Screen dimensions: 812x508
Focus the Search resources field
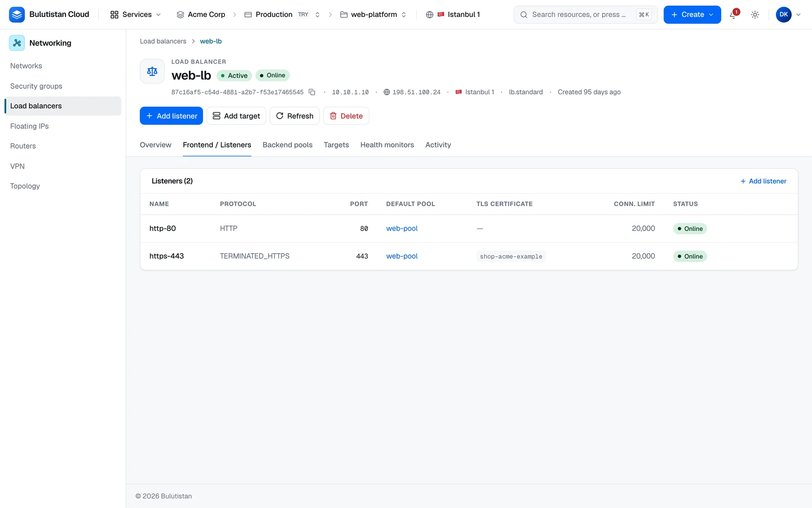point(585,14)
